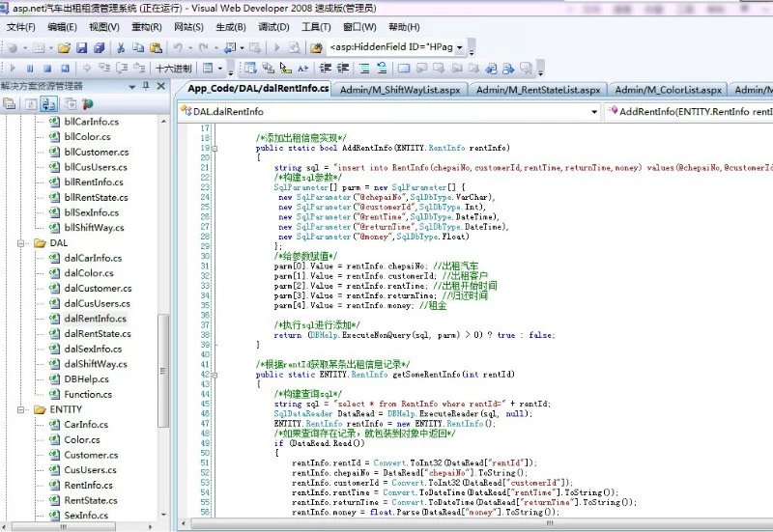Click the Solution Explorer vertical scrollbar thumb
Image resolution: width=773 pixels, height=532 pixels.
point(163,371)
